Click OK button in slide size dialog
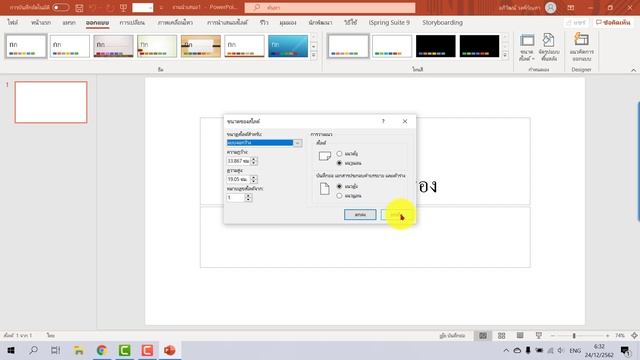The height and width of the screenshot is (360, 640). click(360, 215)
